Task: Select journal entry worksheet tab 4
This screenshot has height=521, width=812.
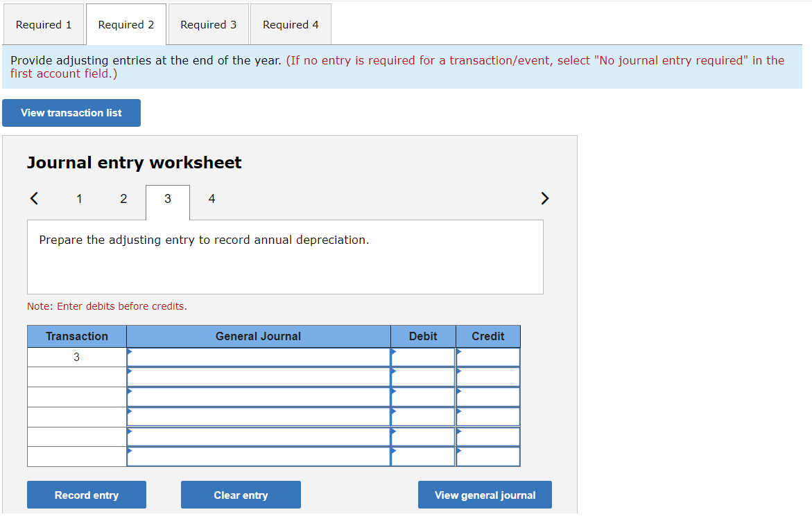Action: tap(211, 199)
